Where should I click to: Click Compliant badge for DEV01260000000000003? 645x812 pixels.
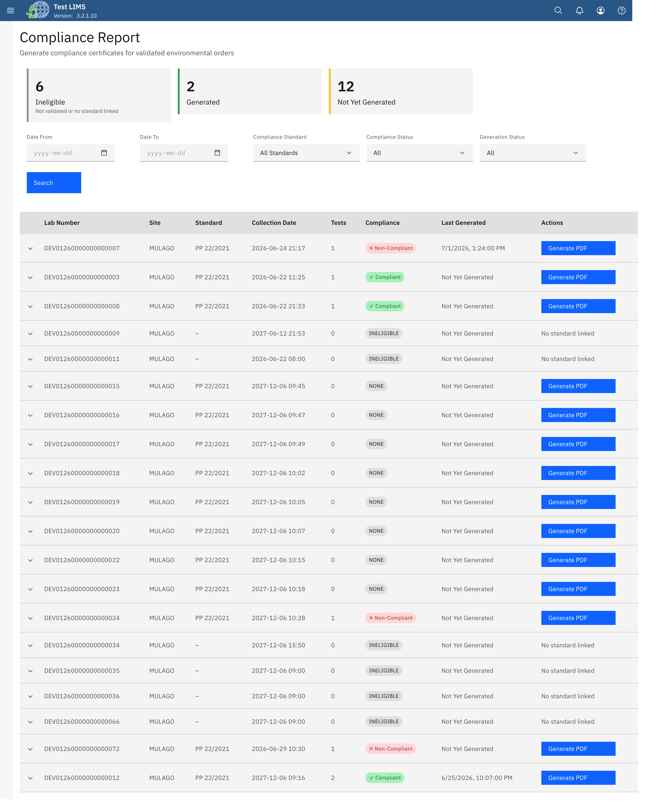click(x=384, y=277)
